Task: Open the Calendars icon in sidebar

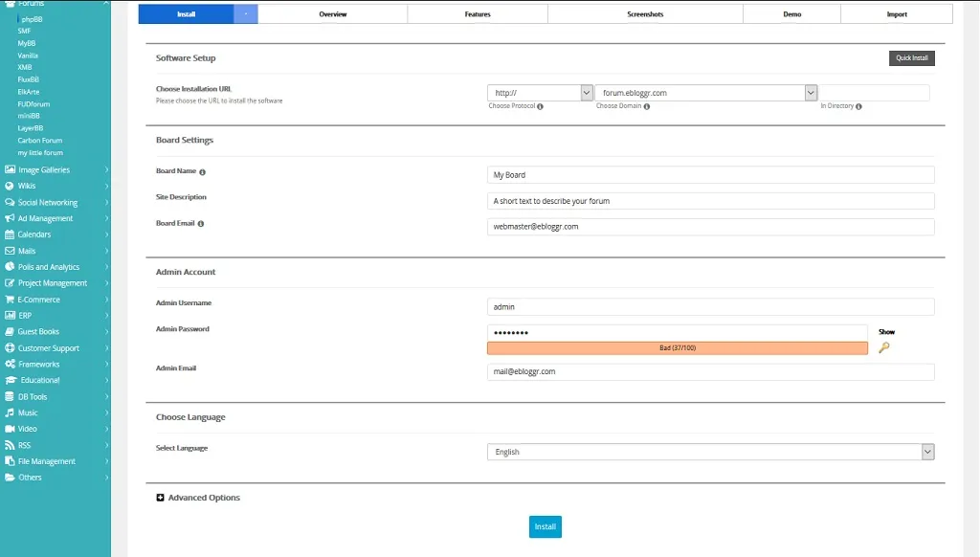Action: pos(10,234)
